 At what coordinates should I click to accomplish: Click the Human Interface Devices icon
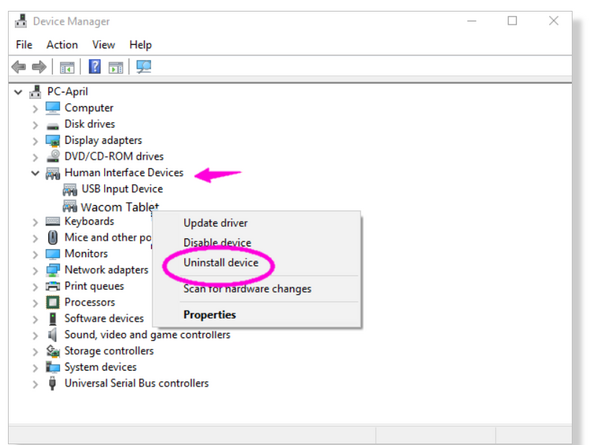click(53, 173)
